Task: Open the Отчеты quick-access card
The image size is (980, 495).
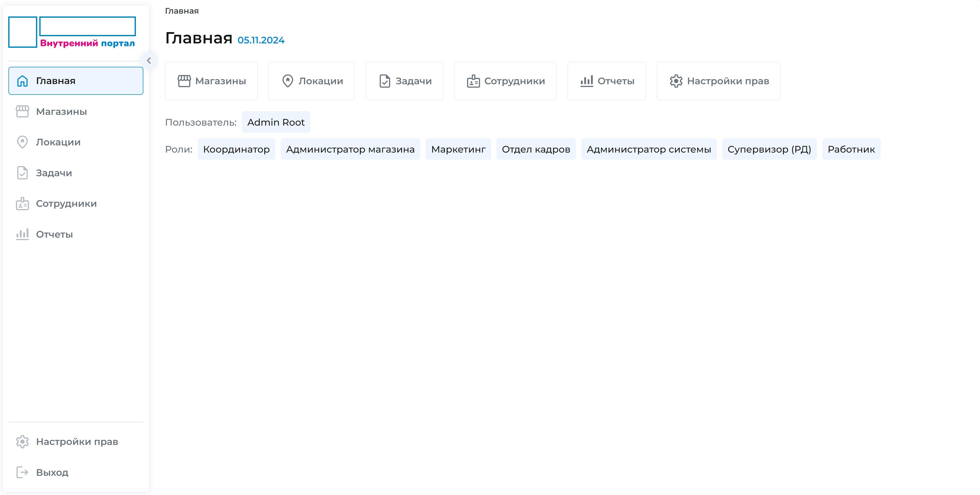Action: [607, 81]
